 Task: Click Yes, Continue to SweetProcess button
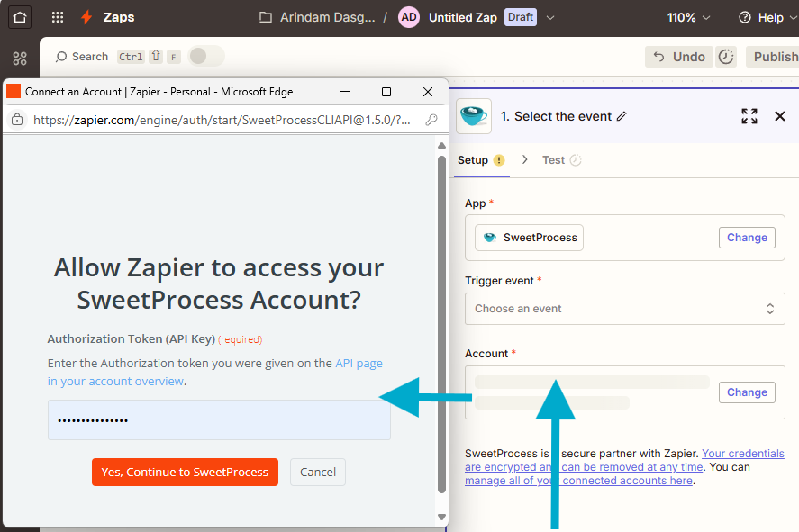click(185, 472)
